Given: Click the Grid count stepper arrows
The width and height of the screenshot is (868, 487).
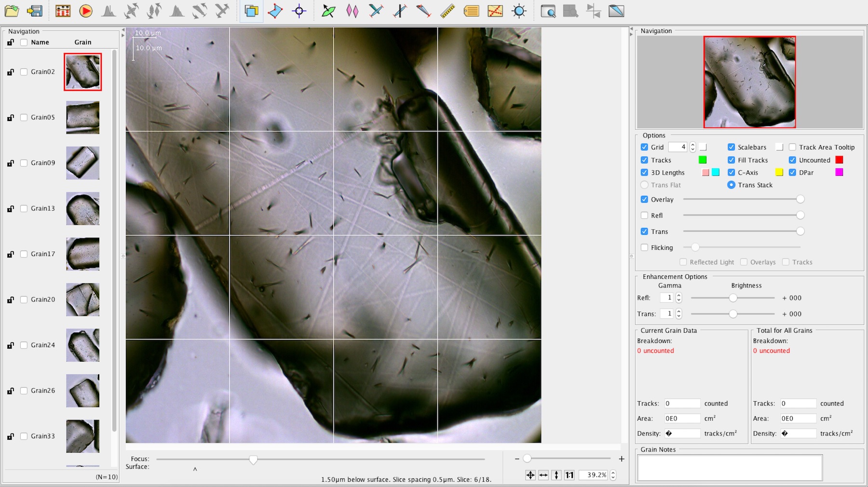Looking at the screenshot, I should pos(692,147).
